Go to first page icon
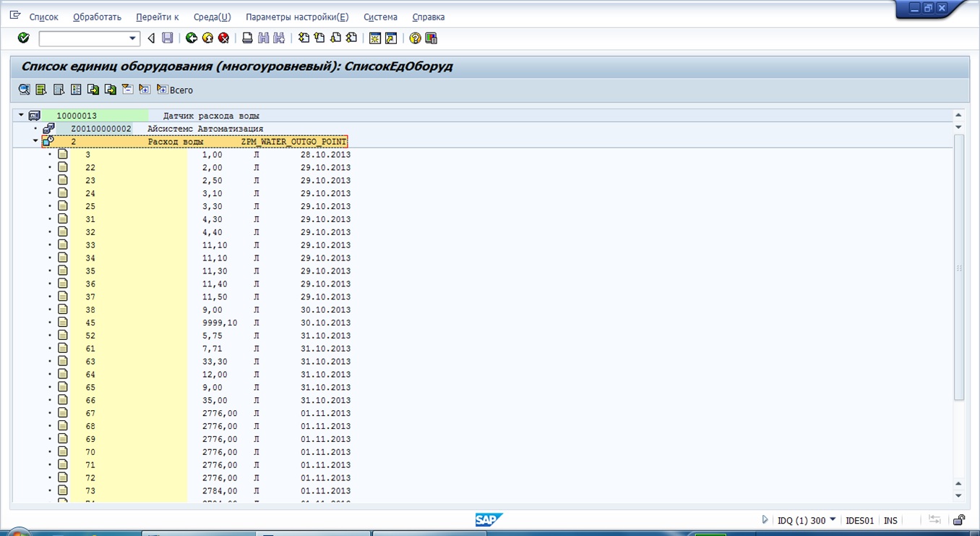 (304, 38)
